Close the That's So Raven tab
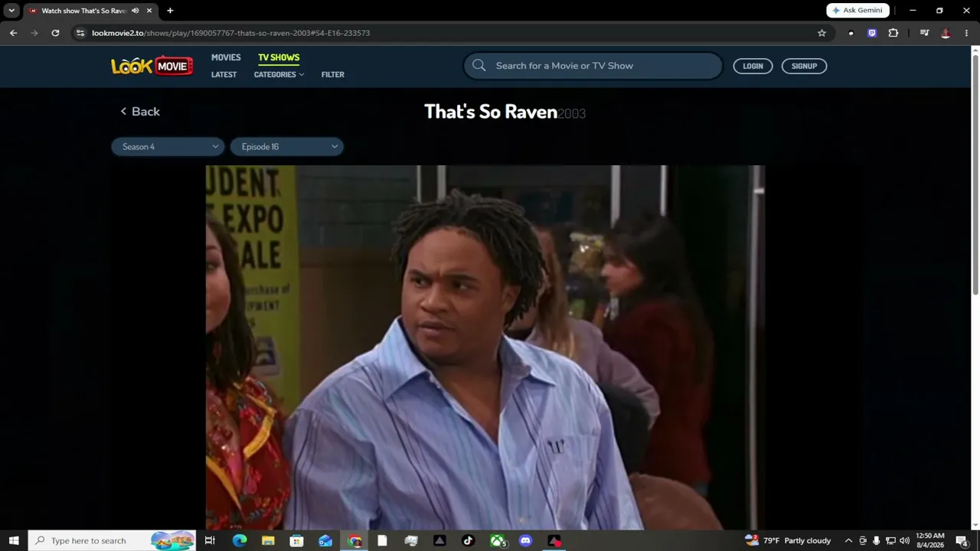The width and height of the screenshot is (980, 551). tap(149, 11)
